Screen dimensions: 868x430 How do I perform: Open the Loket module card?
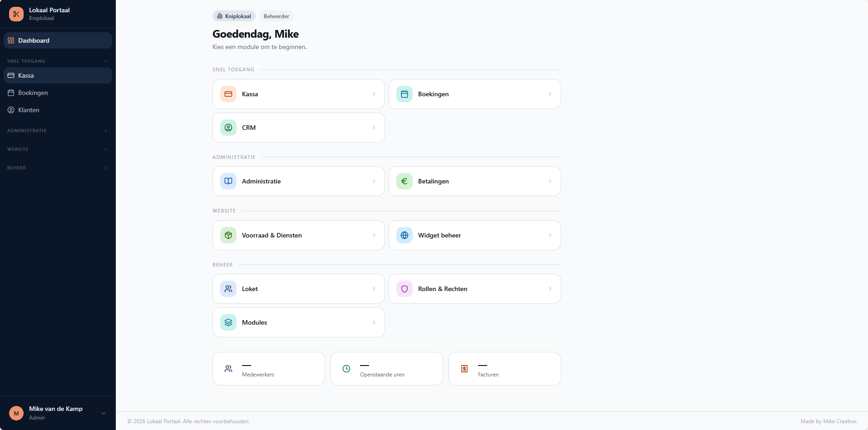(299, 289)
